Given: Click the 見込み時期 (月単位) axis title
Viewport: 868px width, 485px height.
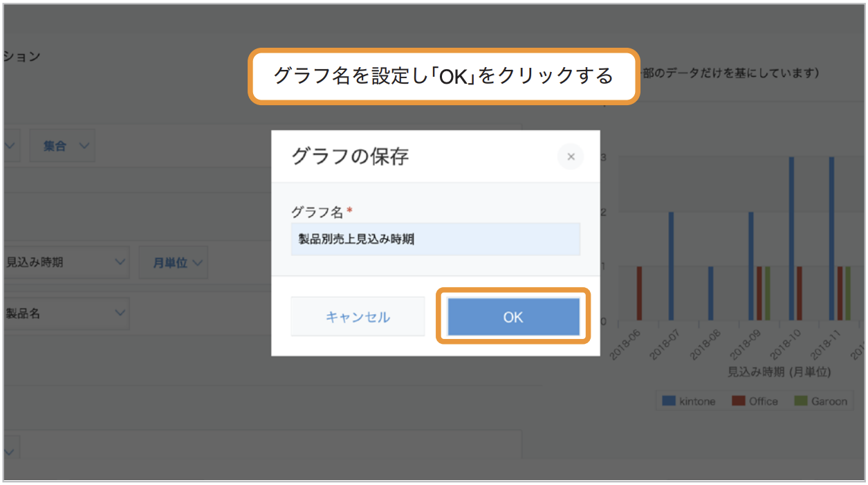Looking at the screenshot, I should tap(779, 372).
